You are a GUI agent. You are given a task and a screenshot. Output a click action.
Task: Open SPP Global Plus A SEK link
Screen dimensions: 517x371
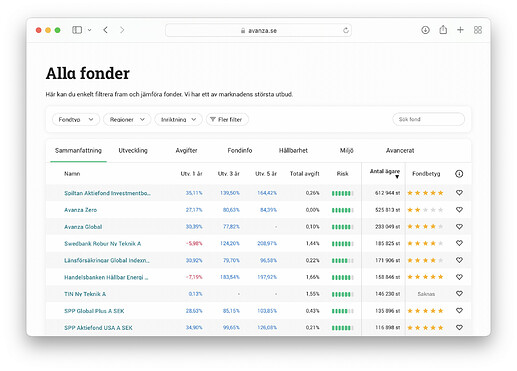pos(94,311)
